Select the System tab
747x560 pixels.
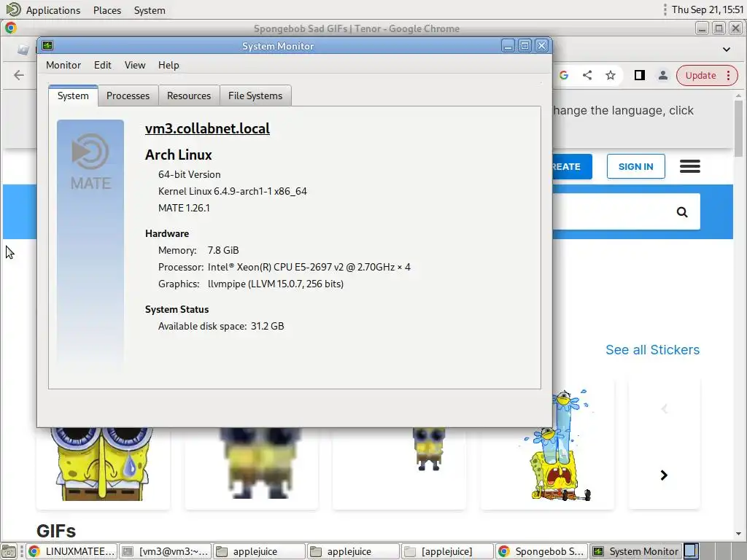(73, 96)
